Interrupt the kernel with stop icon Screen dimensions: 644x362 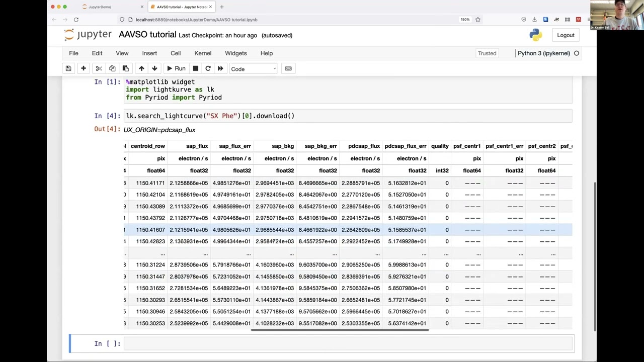coord(195,68)
